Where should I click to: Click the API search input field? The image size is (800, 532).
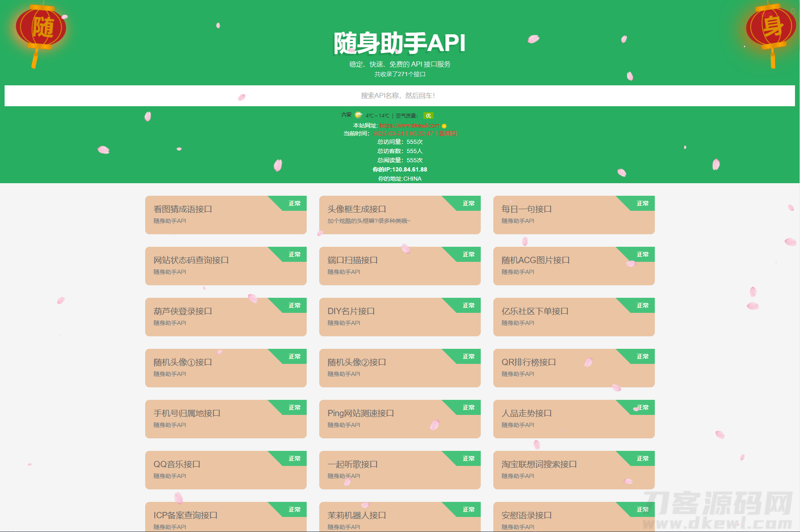(x=400, y=96)
